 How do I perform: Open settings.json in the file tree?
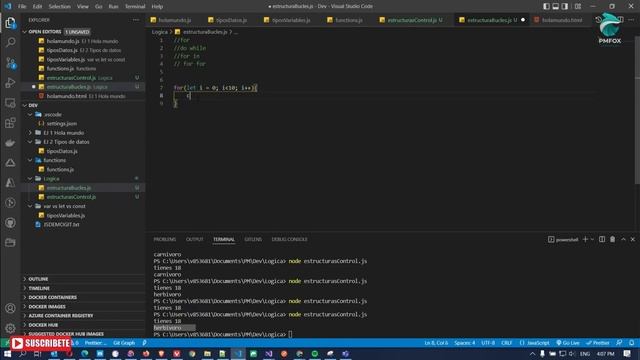(62, 123)
